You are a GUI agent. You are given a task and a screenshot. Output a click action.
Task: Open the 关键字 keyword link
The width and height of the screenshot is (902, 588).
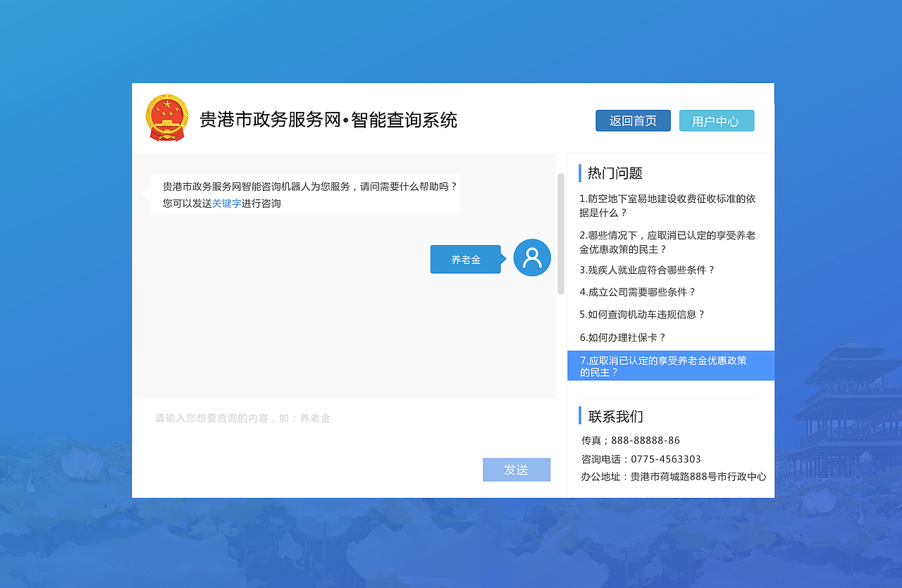point(227,204)
